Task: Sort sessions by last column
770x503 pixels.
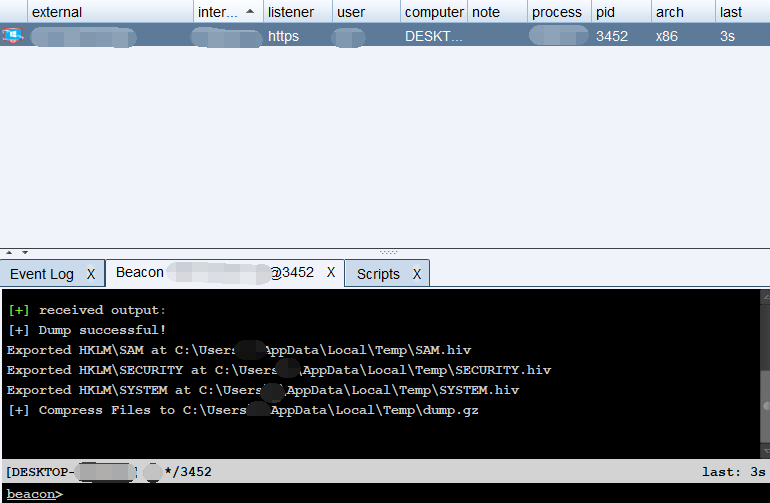Action: coord(742,12)
